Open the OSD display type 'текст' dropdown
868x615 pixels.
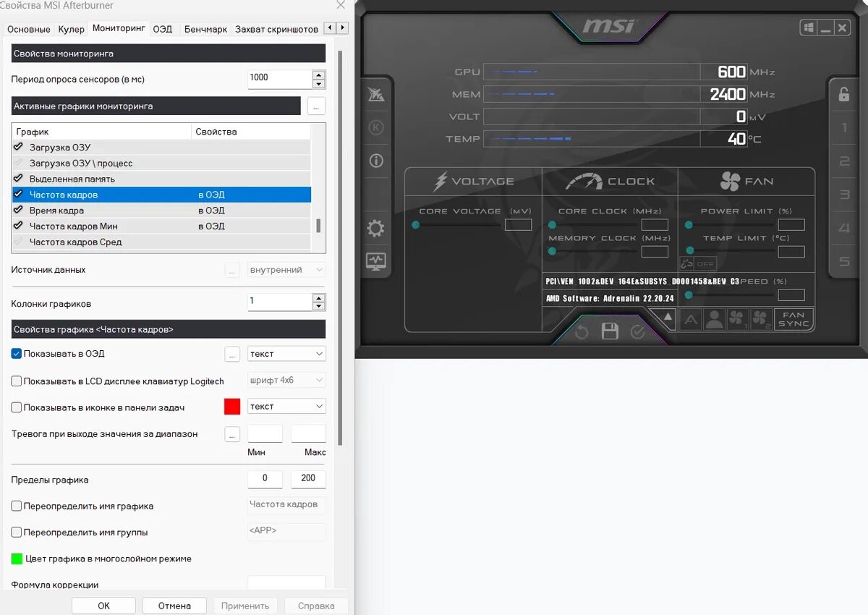click(x=286, y=354)
